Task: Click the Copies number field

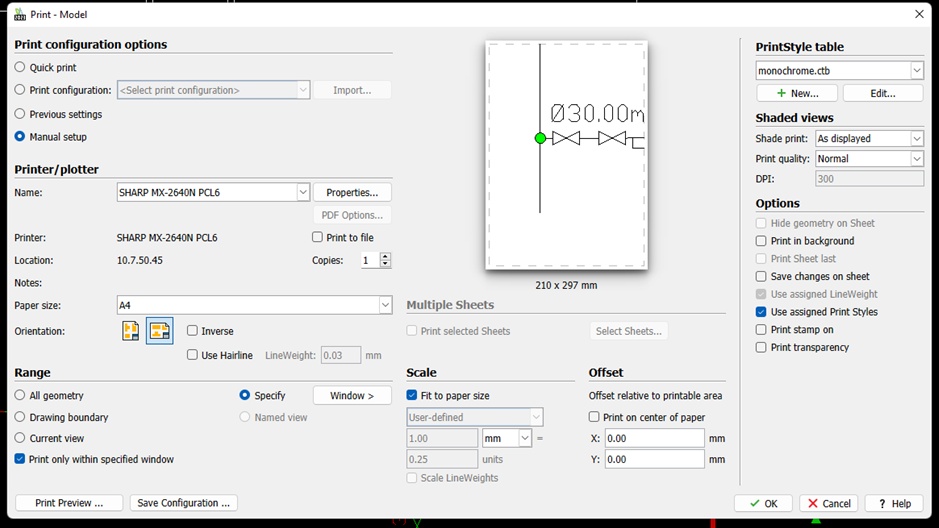Action: pyautogui.click(x=370, y=260)
